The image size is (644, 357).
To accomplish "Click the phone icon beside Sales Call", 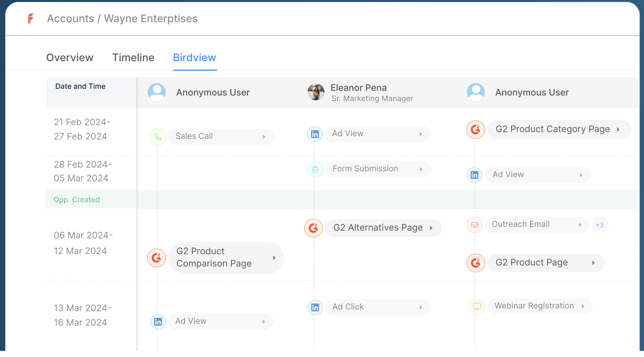I will point(158,137).
